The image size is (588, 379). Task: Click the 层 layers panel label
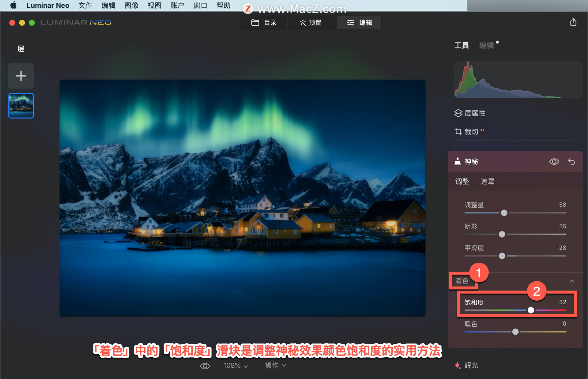21,49
